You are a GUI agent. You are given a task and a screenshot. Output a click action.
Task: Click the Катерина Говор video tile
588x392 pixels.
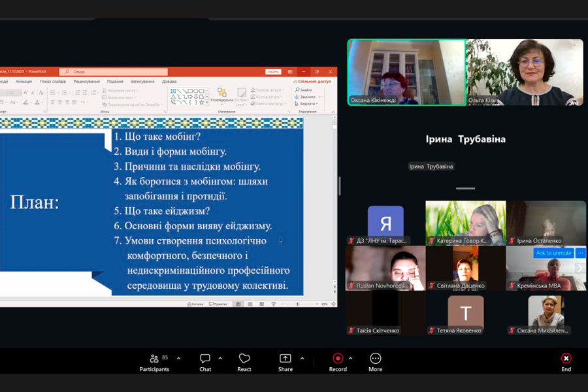tap(465, 223)
